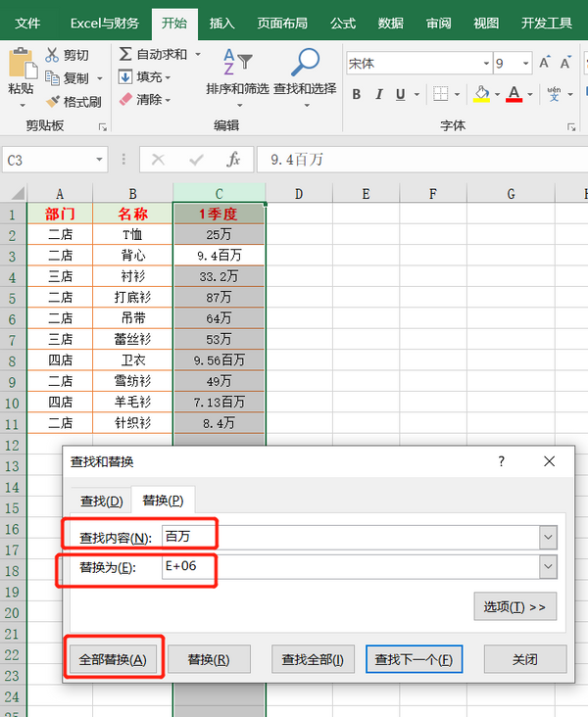This screenshot has width=588, height=717.
Task: Open Find what history dropdown
Action: click(548, 538)
